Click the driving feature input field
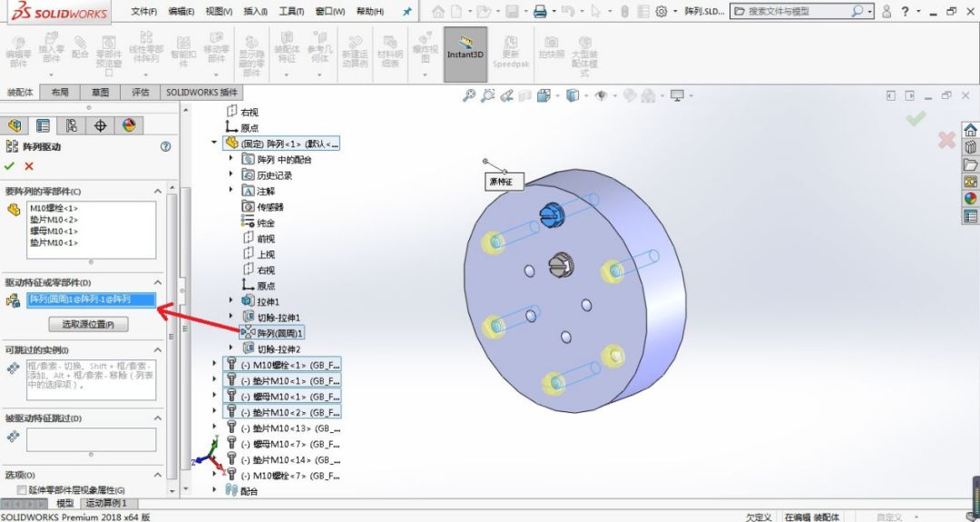This screenshot has width=980, height=522. click(92, 300)
